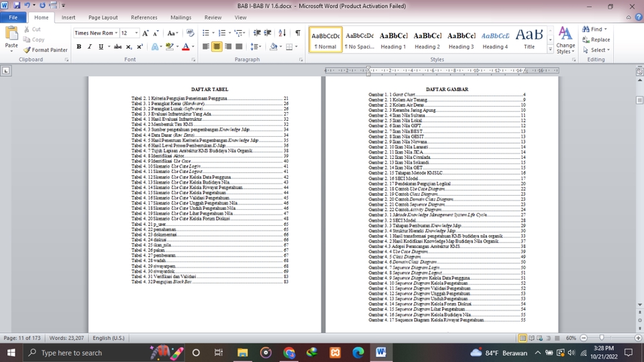Activate Format Painter

click(45, 50)
